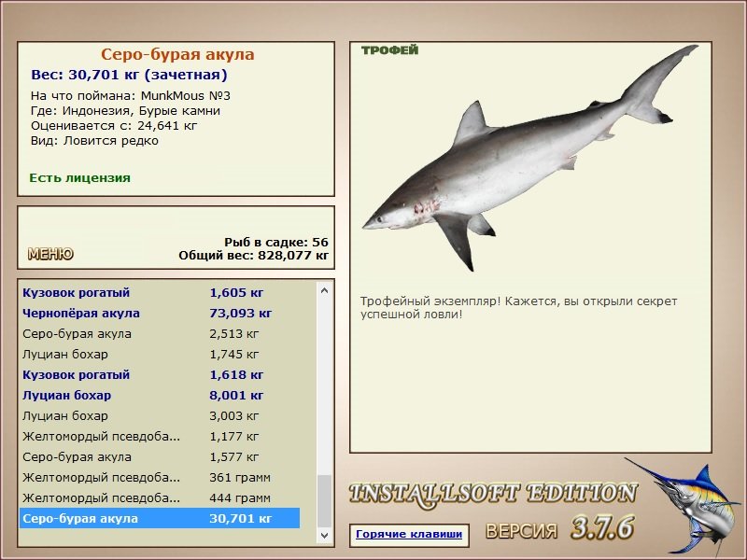The width and height of the screenshot is (747, 560).
Task: Click the Горячие клавиши link
Action: coord(409,534)
